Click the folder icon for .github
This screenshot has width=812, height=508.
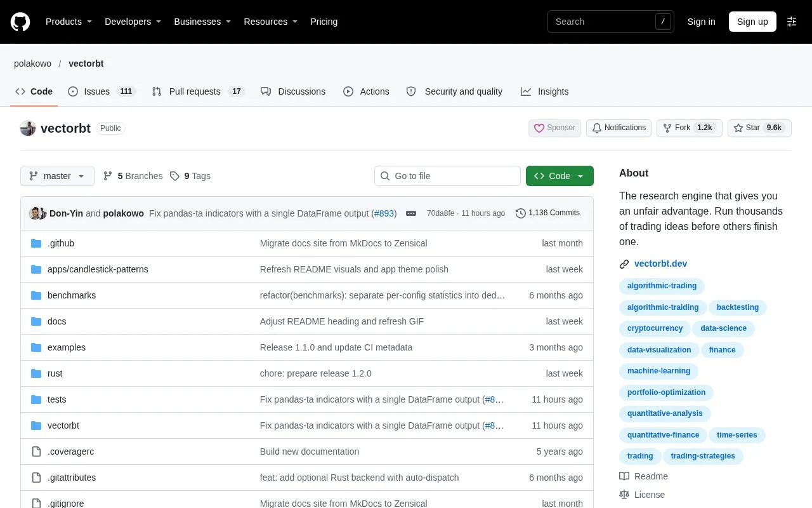36,243
